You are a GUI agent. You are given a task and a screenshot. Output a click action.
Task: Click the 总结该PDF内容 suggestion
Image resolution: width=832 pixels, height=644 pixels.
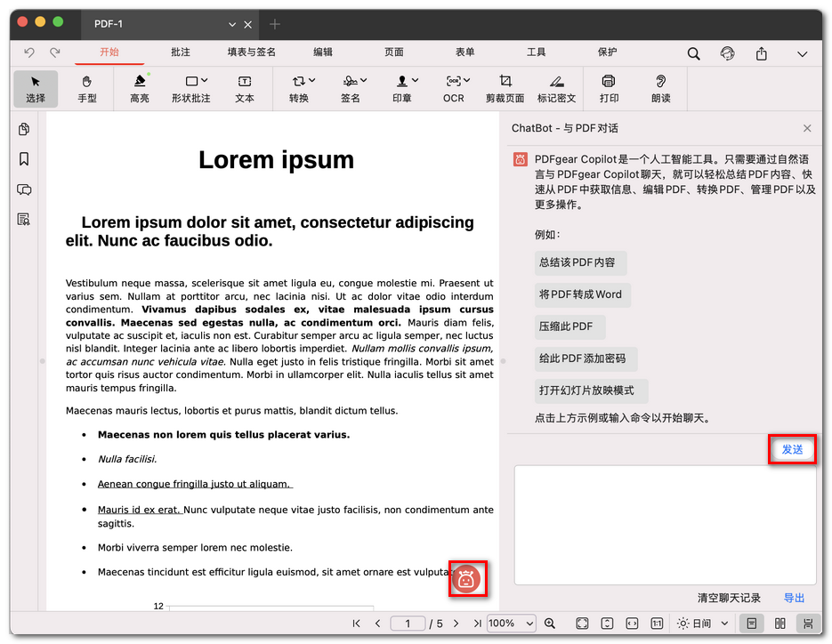[577, 262]
